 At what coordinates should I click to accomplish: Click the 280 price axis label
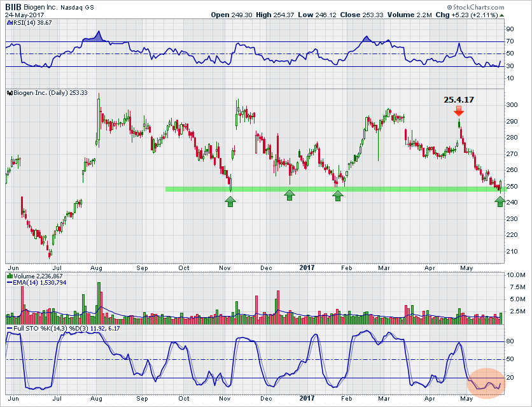(x=512, y=138)
